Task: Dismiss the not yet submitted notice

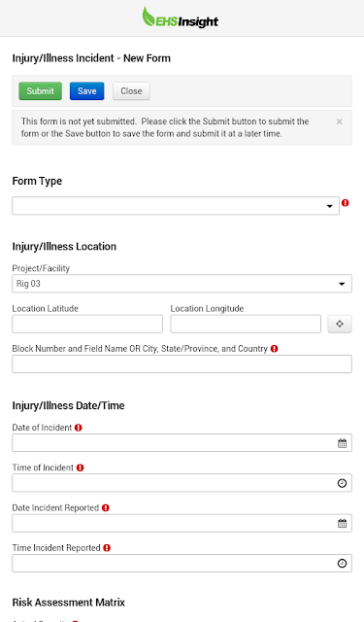Action: coord(340,121)
